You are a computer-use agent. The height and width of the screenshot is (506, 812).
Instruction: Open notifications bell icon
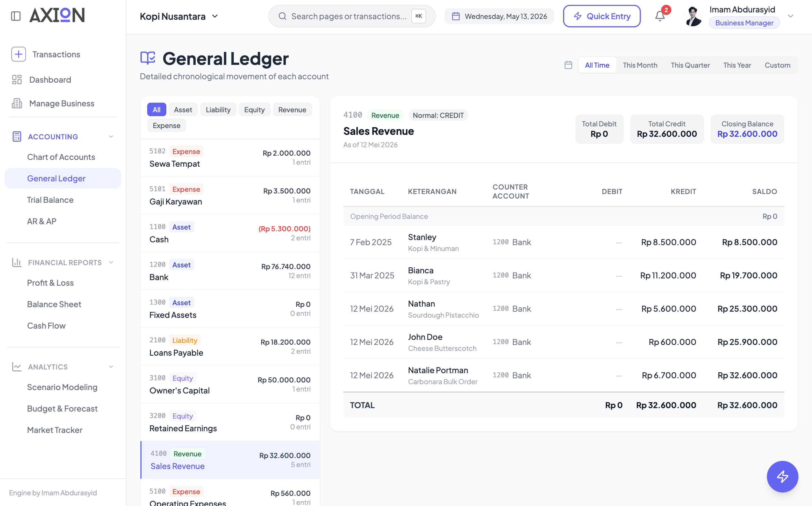point(660,16)
